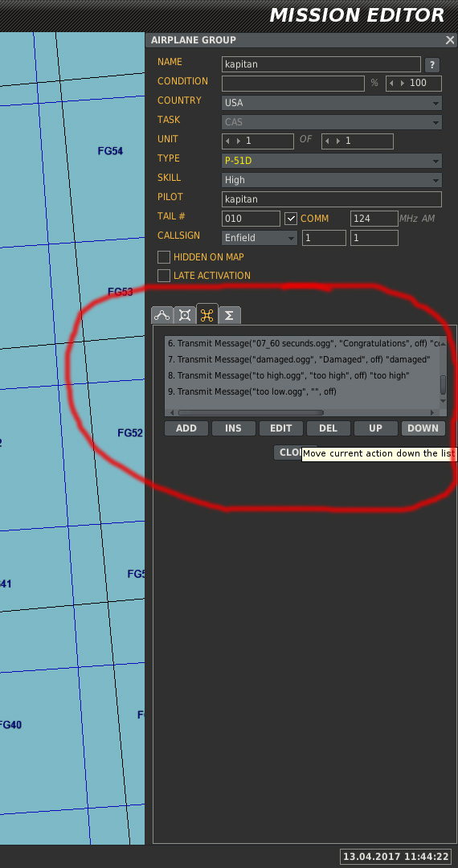This screenshot has height=868, width=458.
Task: Increase the UNIT number with right arrow
Action: [x=239, y=141]
